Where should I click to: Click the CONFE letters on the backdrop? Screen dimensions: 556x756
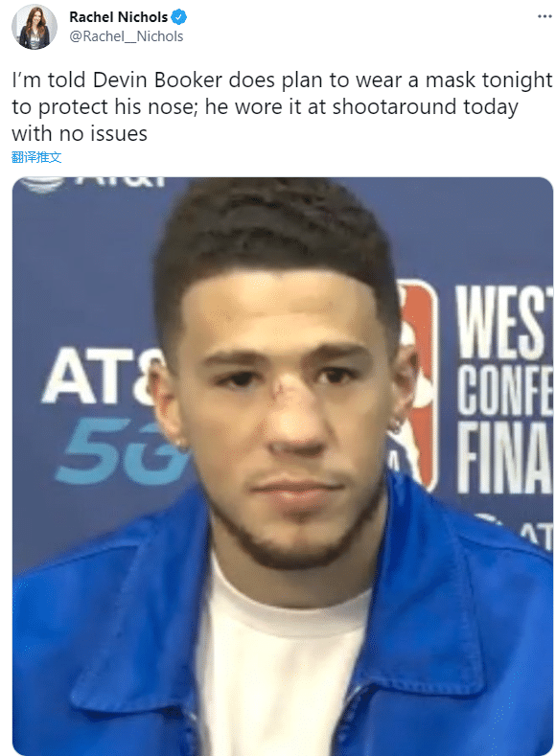[504, 390]
